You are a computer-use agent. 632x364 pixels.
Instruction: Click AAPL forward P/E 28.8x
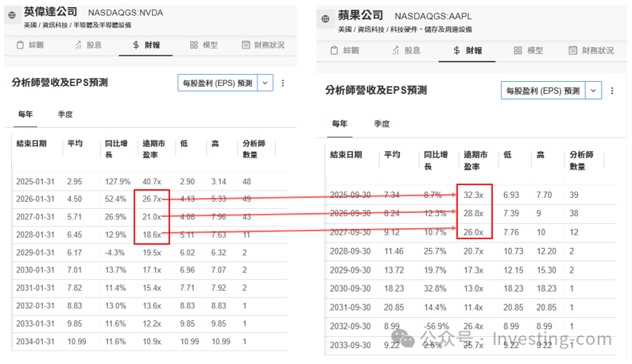[473, 213]
